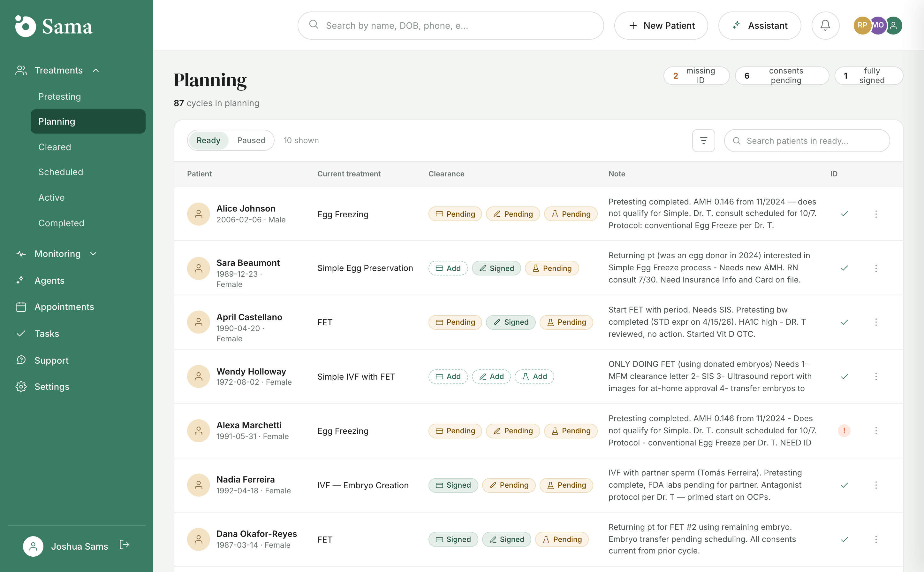Click the ID verified checkmark for Nadia Ferreira
Viewport: 924px width, 572px height.
[x=844, y=485]
